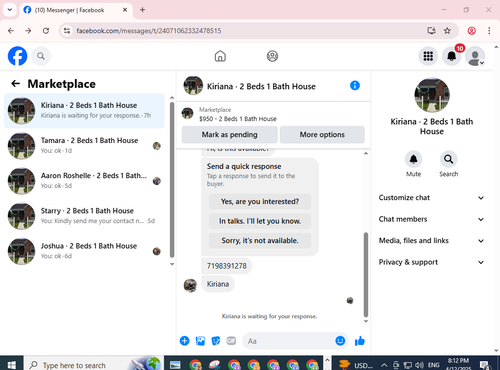Open Chrome three-dot menu
The image size is (500, 370).
click(489, 31)
